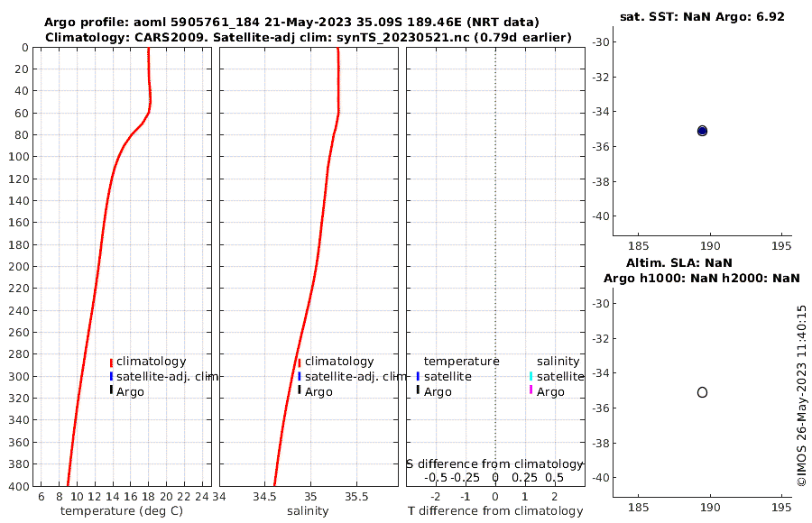Click 'climatology' legend text in temperature panel
Viewport: 812px width, 523px height.
[152, 362]
